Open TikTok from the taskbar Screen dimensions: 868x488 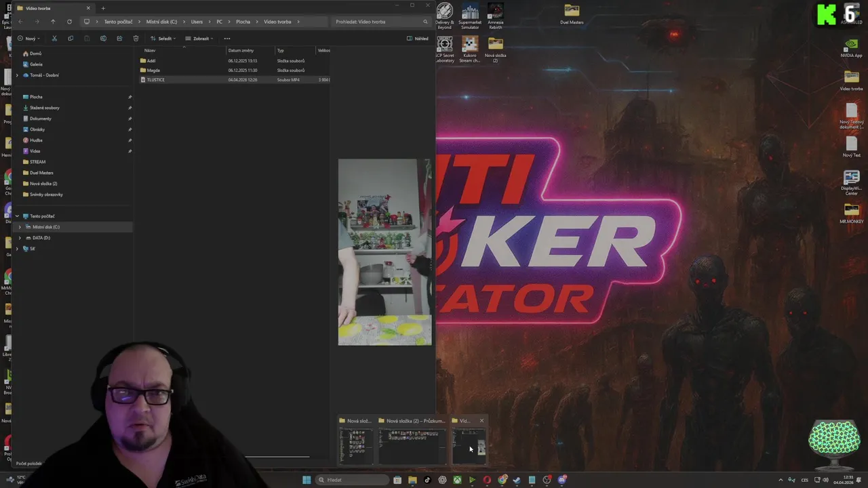[x=427, y=480]
